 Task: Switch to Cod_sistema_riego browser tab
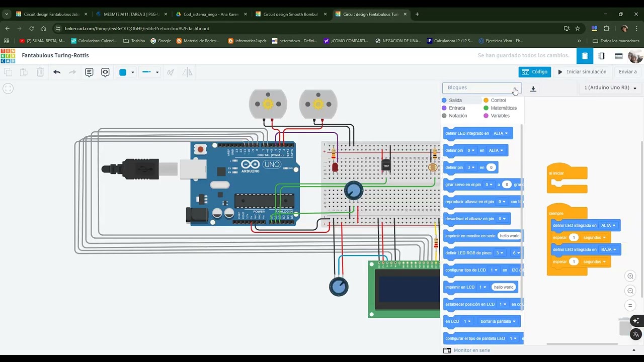tap(211, 14)
